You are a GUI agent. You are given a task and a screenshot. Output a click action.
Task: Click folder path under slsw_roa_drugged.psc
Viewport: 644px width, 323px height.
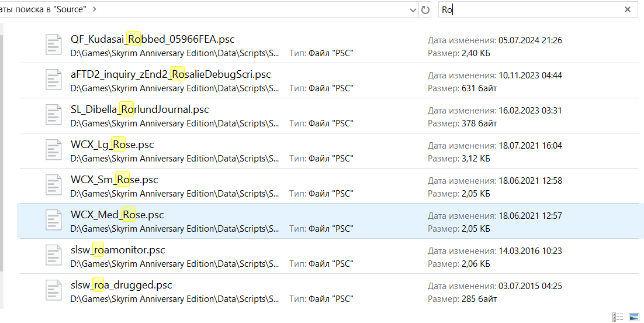(175, 299)
